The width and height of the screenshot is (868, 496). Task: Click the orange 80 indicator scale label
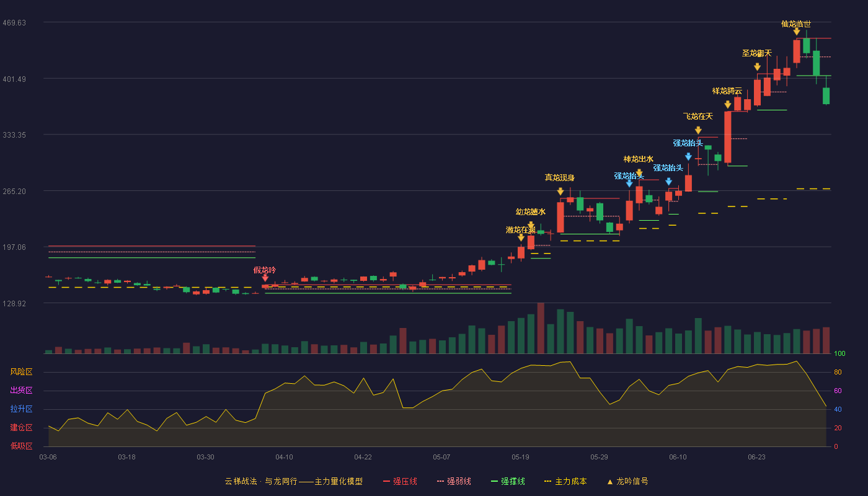838,373
